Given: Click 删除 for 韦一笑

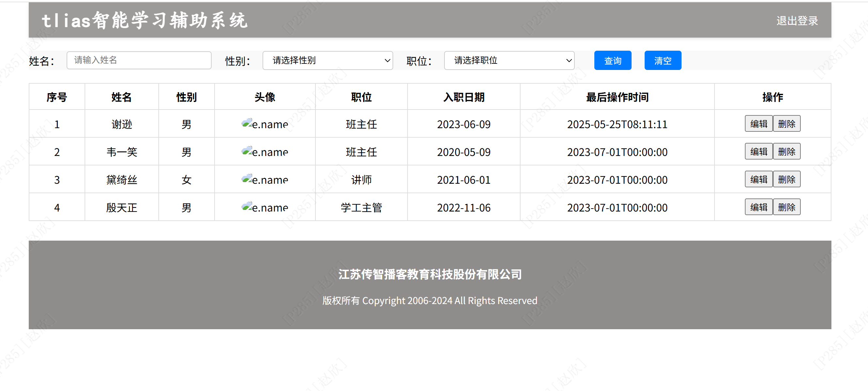Looking at the screenshot, I should click(x=786, y=151).
